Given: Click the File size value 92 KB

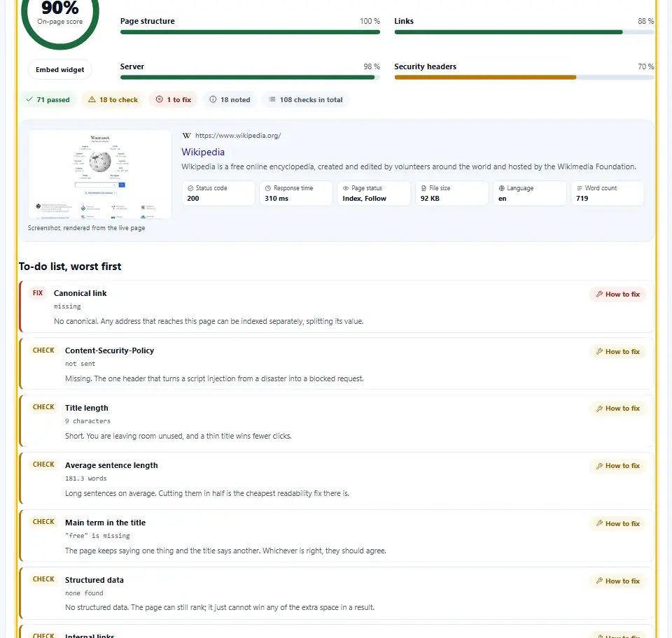Looking at the screenshot, I should pyautogui.click(x=430, y=199).
